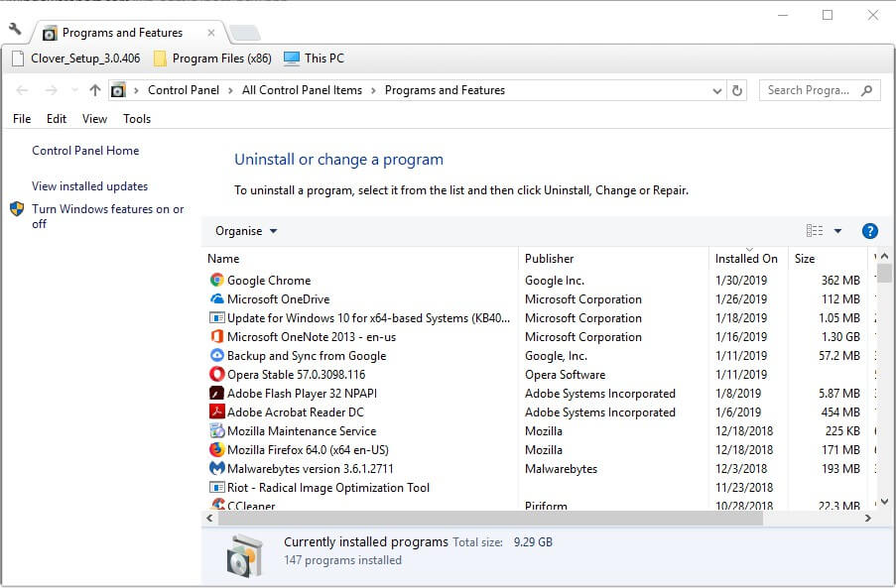Click the Microsoft OneNote 2013 Office icon

click(x=216, y=336)
